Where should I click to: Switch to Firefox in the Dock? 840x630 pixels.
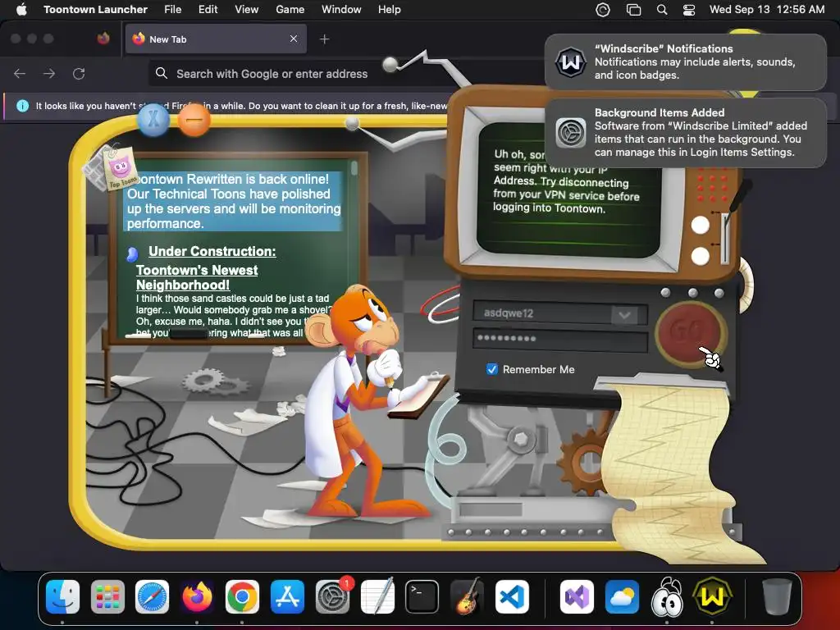point(197,596)
